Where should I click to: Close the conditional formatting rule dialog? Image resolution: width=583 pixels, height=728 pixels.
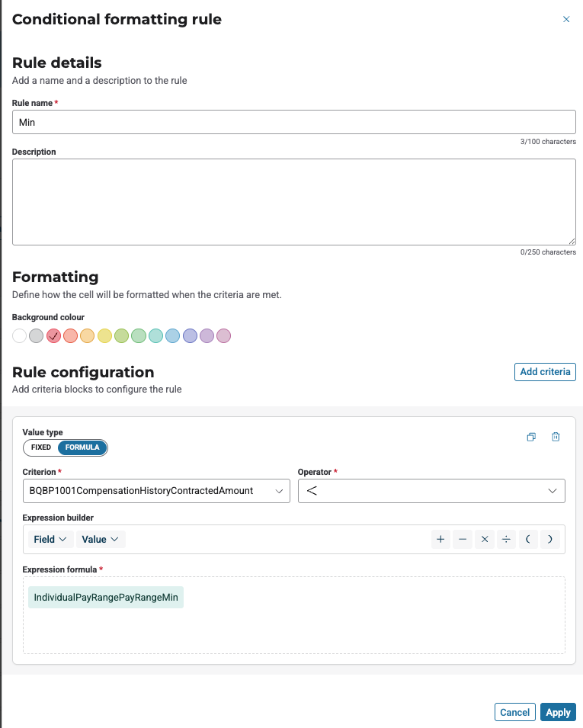pyautogui.click(x=566, y=20)
